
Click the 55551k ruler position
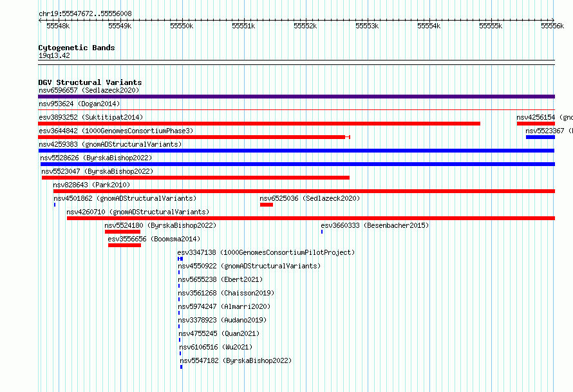click(243, 26)
